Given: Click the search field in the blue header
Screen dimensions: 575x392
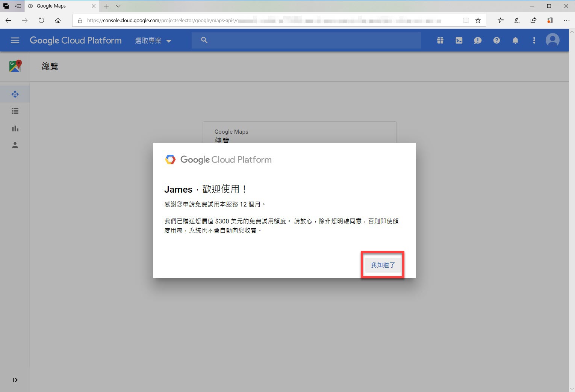Looking at the screenshot, I should click(x=306, y=40).
